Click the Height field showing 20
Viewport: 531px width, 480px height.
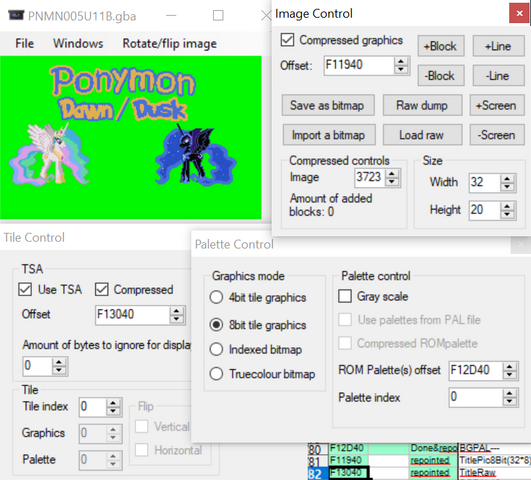pyautogui.click(x=484, y=210)
